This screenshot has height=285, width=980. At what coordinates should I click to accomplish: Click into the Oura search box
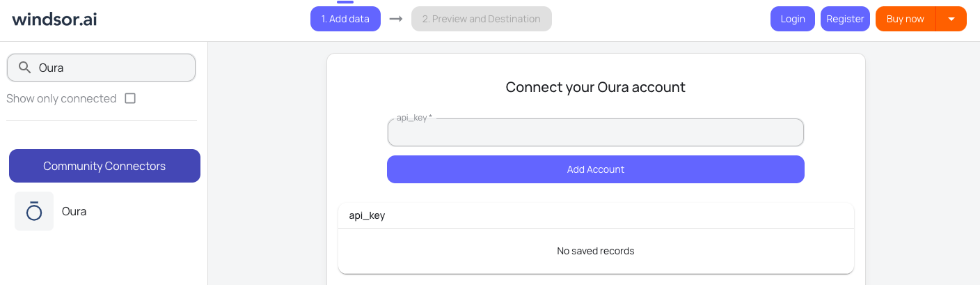click(x=111, y=68)
